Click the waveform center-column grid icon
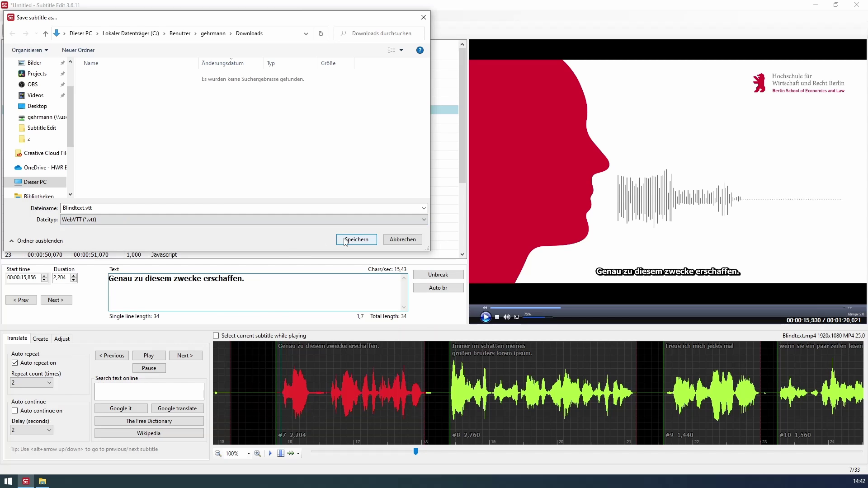Viewport: 868px width, 488px height. pyautogui.click(x=280, y=453)
